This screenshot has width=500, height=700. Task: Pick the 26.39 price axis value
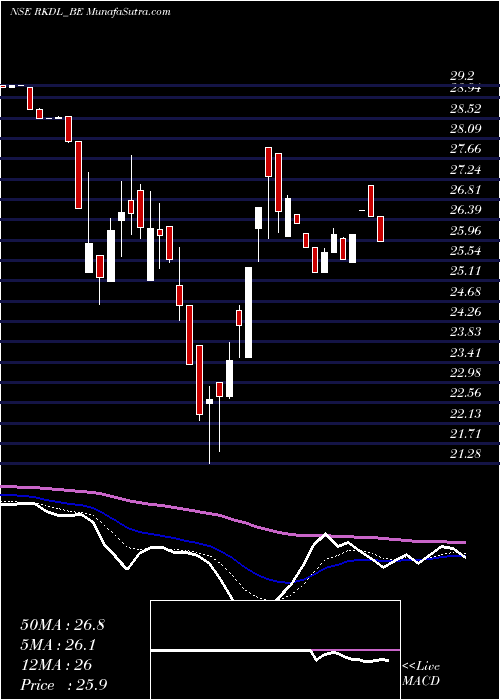pos(466,210)
